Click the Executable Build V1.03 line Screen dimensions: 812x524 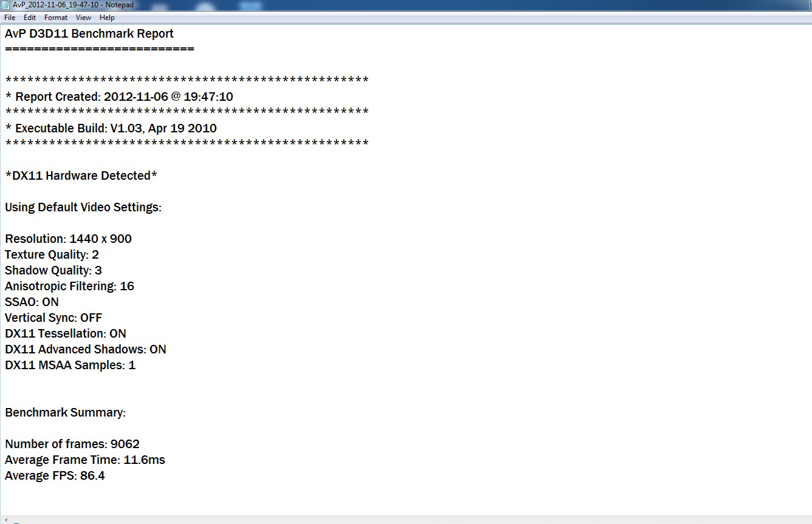click(111, 128)
